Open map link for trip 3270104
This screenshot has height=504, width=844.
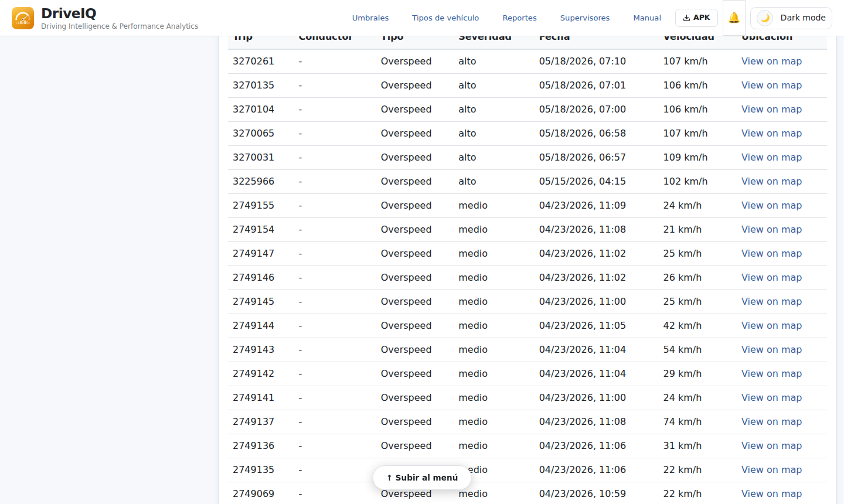tap(771, 110)
